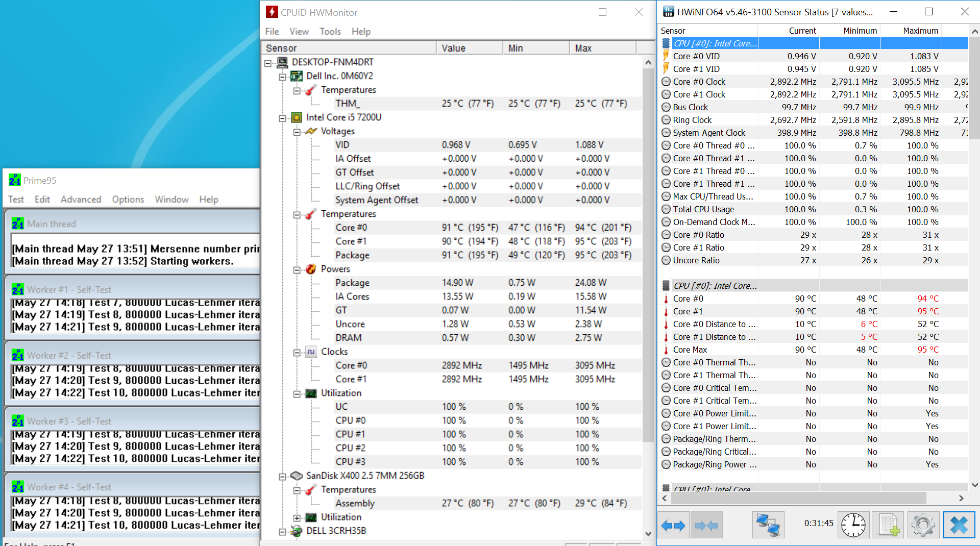Click HWiNFO vertical scrollbar thumb

pos(974,88)
